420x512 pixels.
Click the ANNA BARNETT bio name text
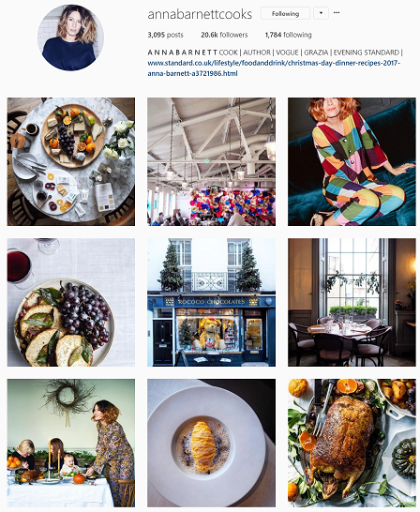(x=183, y=53)
